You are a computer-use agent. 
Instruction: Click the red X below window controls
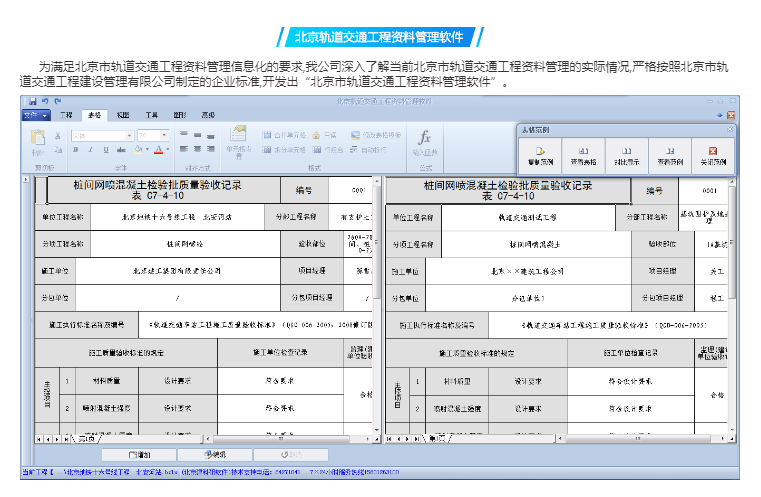pos(731,115)
